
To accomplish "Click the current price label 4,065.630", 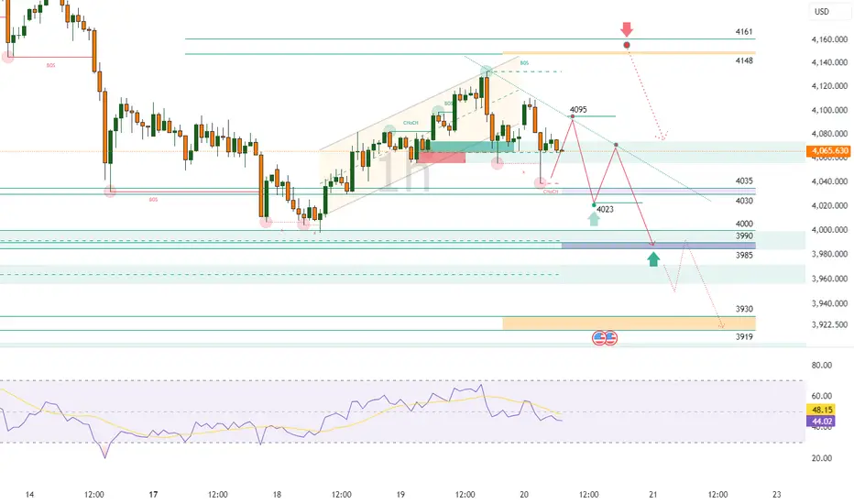I will pos(829,151).
